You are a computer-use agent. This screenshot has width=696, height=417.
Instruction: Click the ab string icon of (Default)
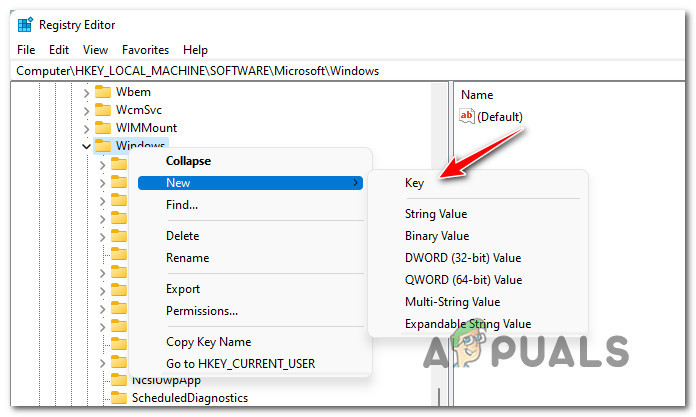[x=467, y=116]
